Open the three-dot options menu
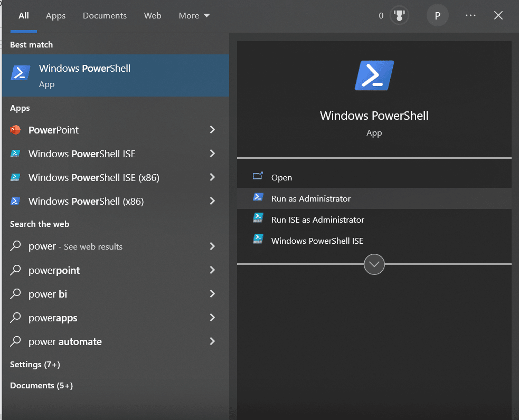Image resolution: width=519 pixels, height=420 pixels. coord(470,15)
